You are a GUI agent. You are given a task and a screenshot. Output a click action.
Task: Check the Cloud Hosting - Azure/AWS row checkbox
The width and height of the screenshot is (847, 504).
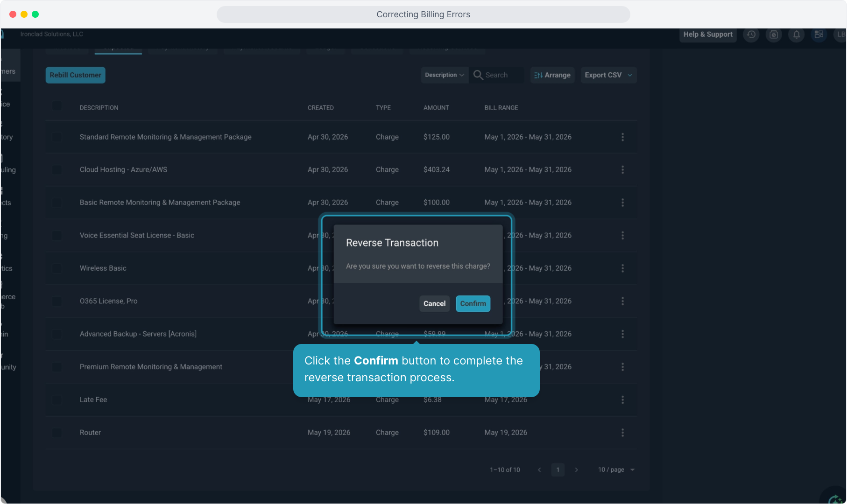(57, 170)
